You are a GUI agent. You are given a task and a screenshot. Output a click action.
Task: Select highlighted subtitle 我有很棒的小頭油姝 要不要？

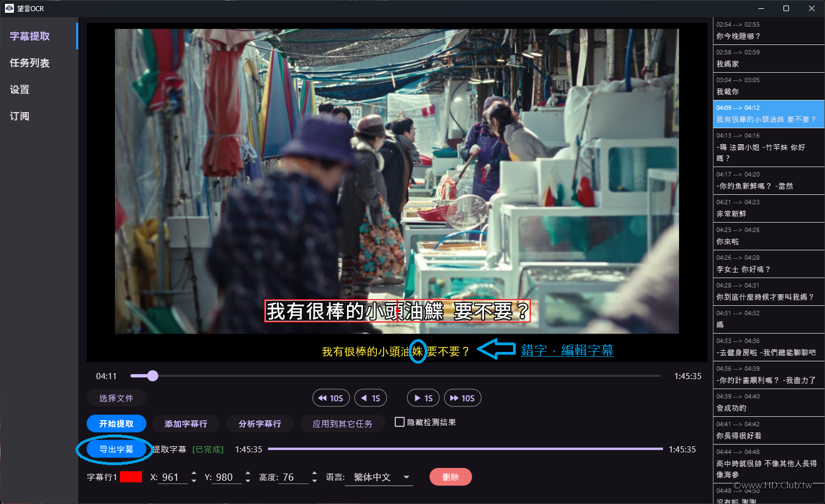pyautogui.click(x=769, y=114)
